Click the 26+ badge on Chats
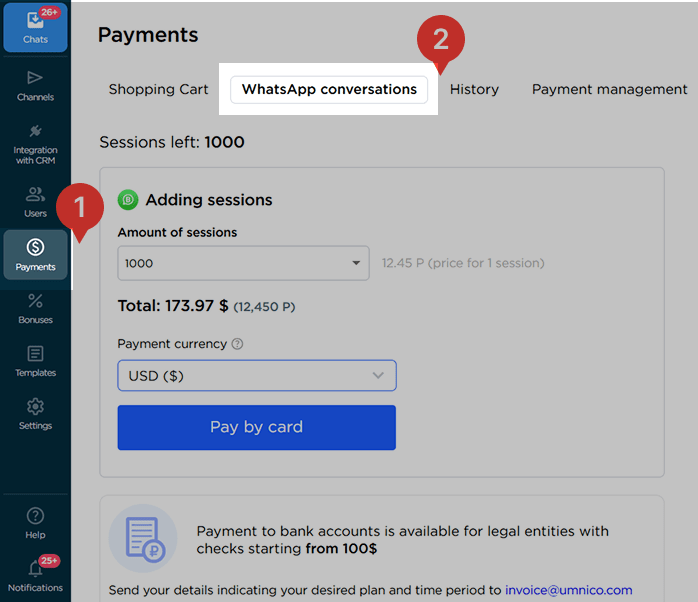 [x=49, y=12]
